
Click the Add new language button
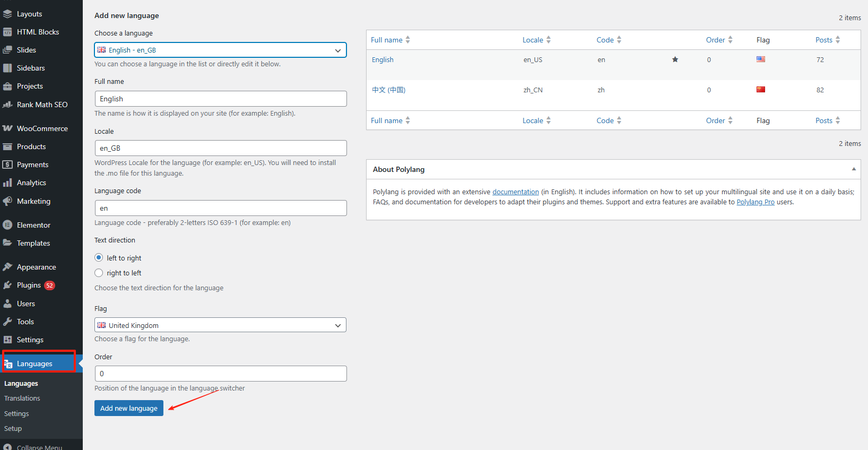[129, 408]
